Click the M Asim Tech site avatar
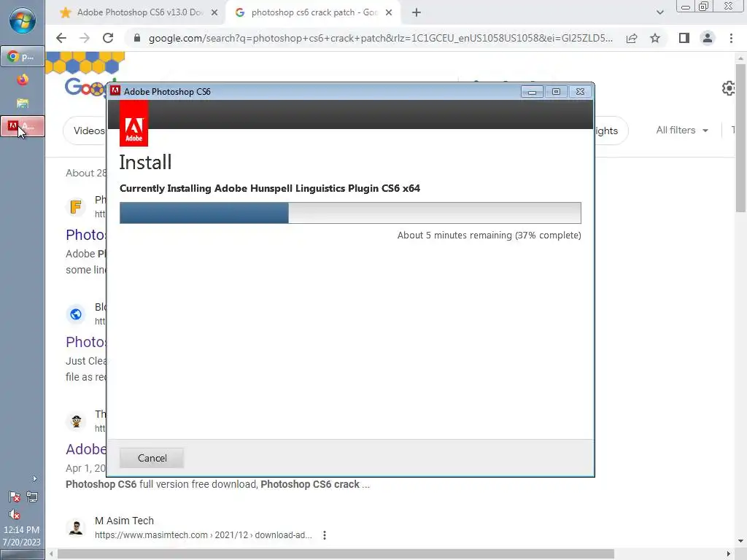Image resolution: width=747 pixels, height=560 pixels. point(76,528)
